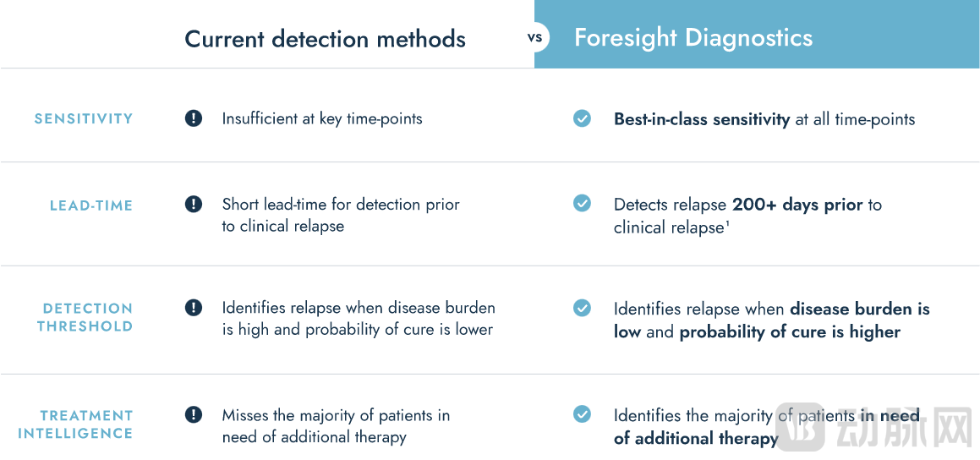
Task: Click the circular VS badge
Action: coord(534,38)
